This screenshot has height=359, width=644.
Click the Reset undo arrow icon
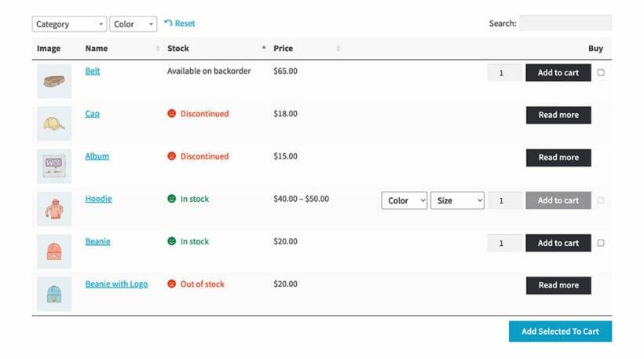point(168,23)
